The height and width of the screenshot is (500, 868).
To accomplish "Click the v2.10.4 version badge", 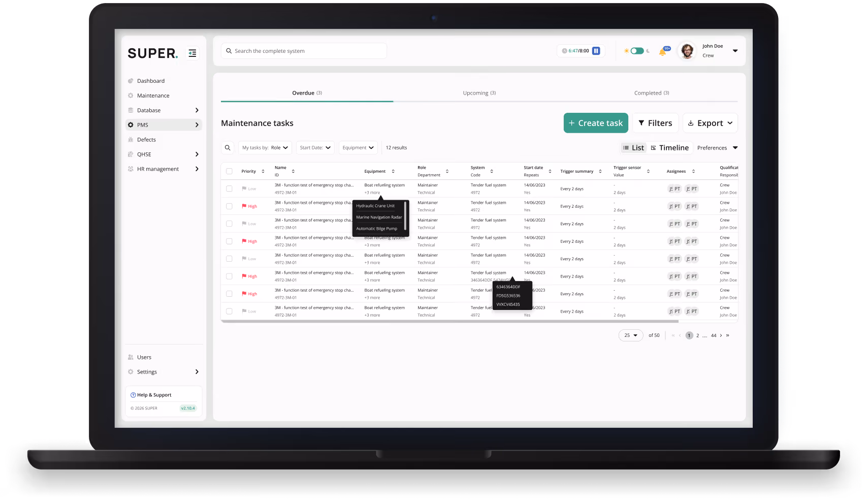I will (188, 409).
